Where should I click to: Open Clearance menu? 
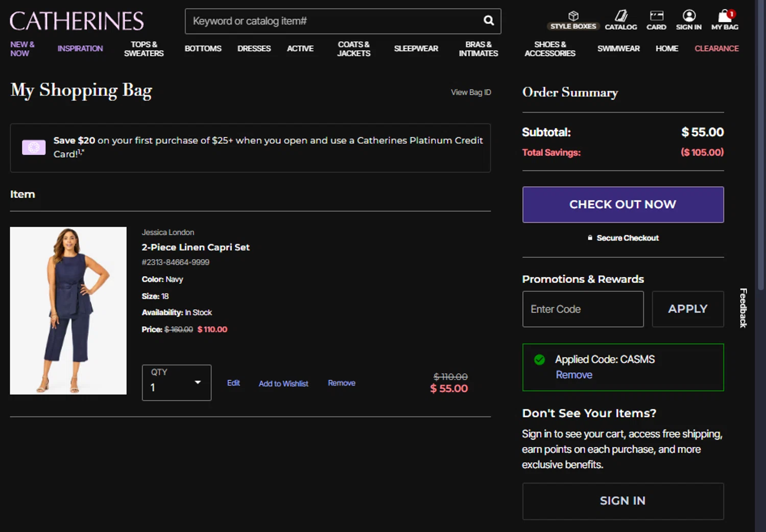point(716,49)
